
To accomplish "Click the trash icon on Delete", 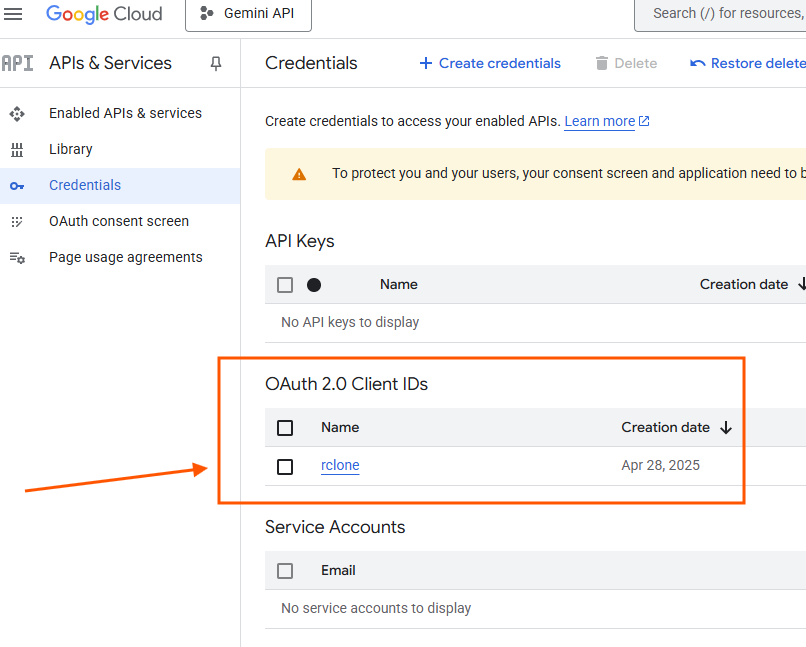I will tap(601, 63).
